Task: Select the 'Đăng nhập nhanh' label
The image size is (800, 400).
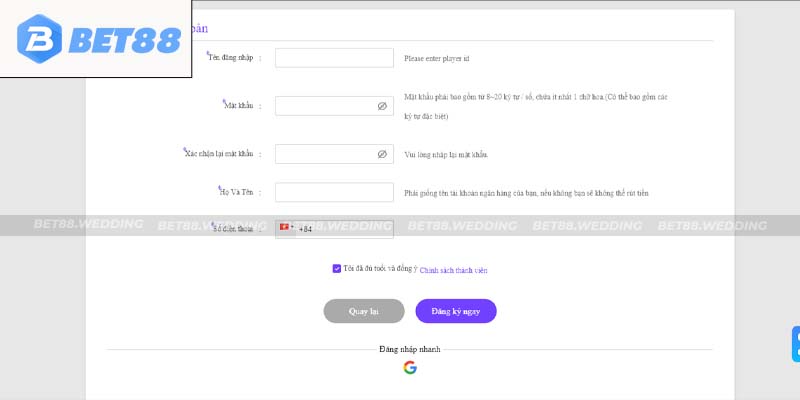Action: pos(410,349)
